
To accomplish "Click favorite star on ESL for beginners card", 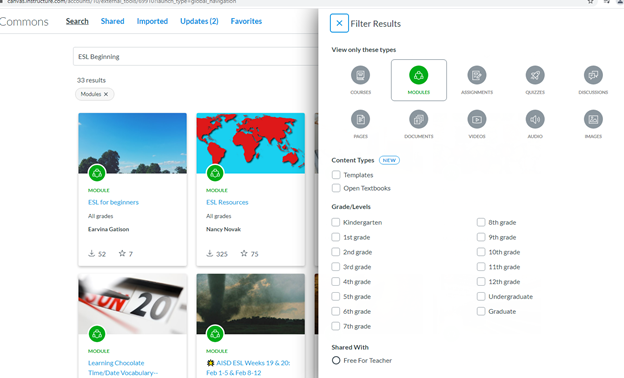I will (x=122, y=253).
